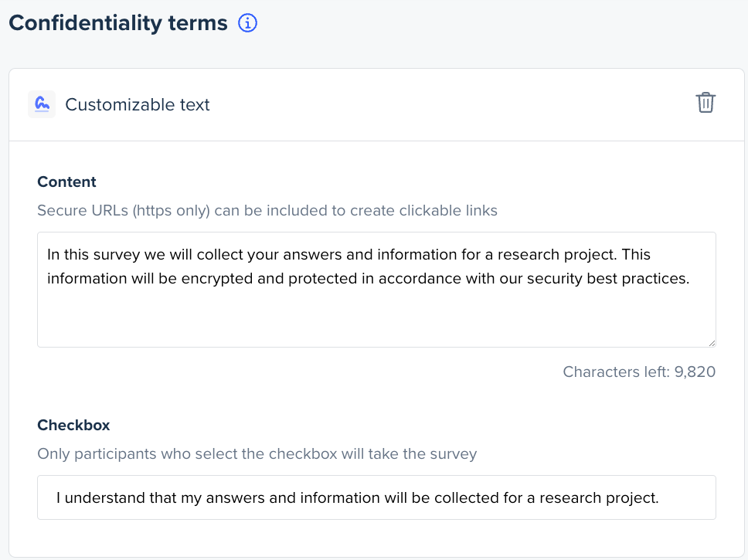
Task: Click the 'Only participants who select' hint text
Action: tap(257, 453)
